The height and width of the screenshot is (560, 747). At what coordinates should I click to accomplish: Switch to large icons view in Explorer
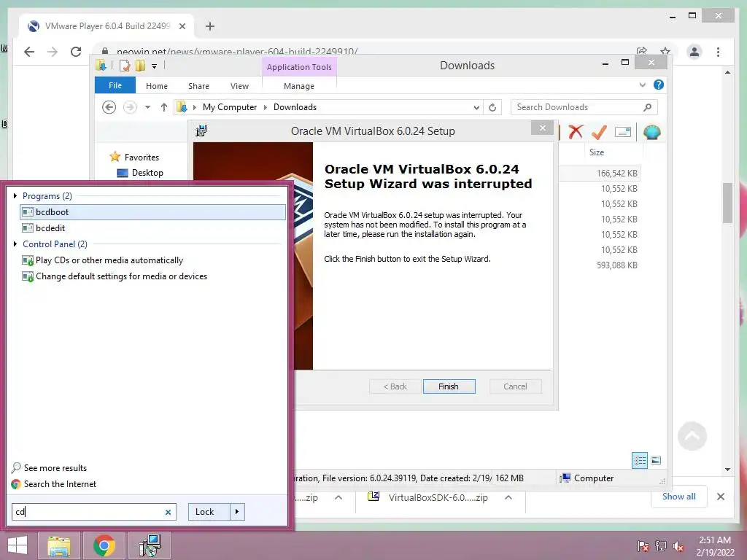coord(656,460)
